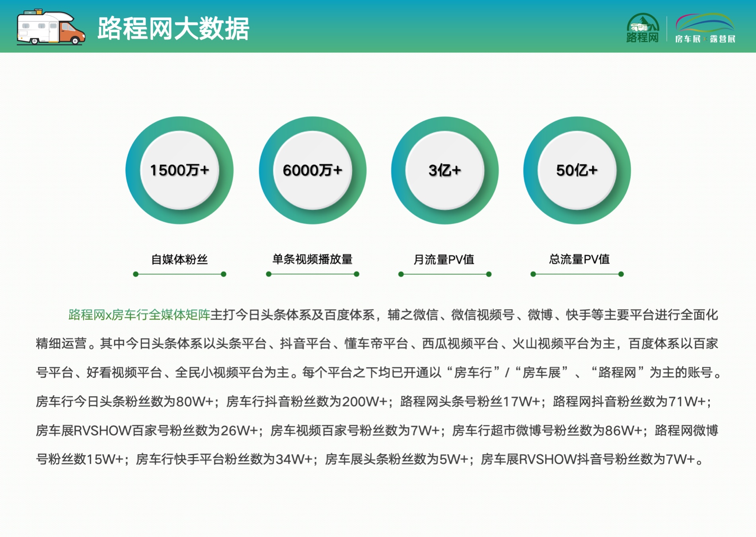Click right dot of line under 总流量PV值

point(621,274)
